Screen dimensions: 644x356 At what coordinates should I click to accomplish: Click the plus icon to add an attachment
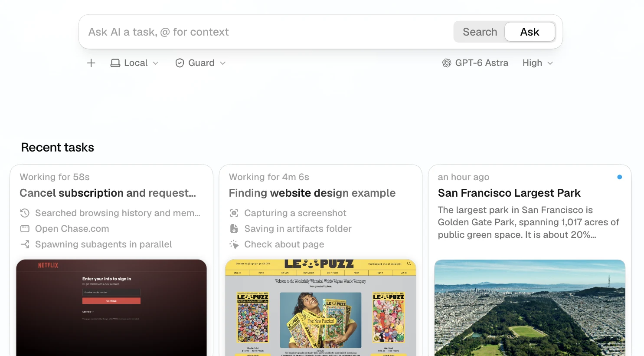pyautogui.click(x=91, y=63)
